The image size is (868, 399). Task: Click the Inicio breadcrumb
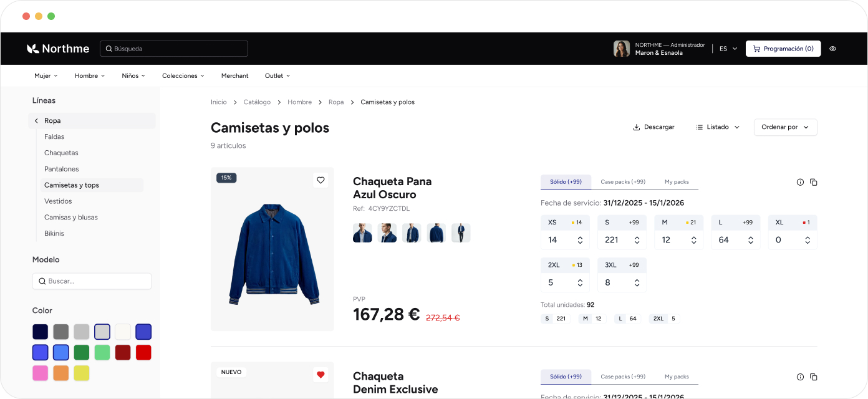tap(219, 102)
